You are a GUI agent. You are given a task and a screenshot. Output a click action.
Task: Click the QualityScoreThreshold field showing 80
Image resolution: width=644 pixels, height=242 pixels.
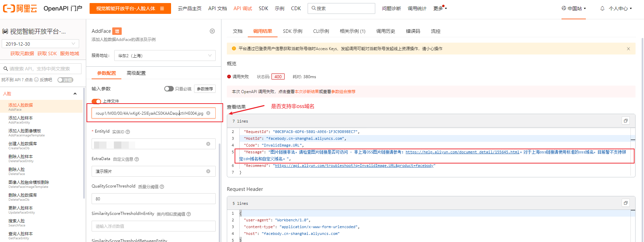click(x=153, y=199)
